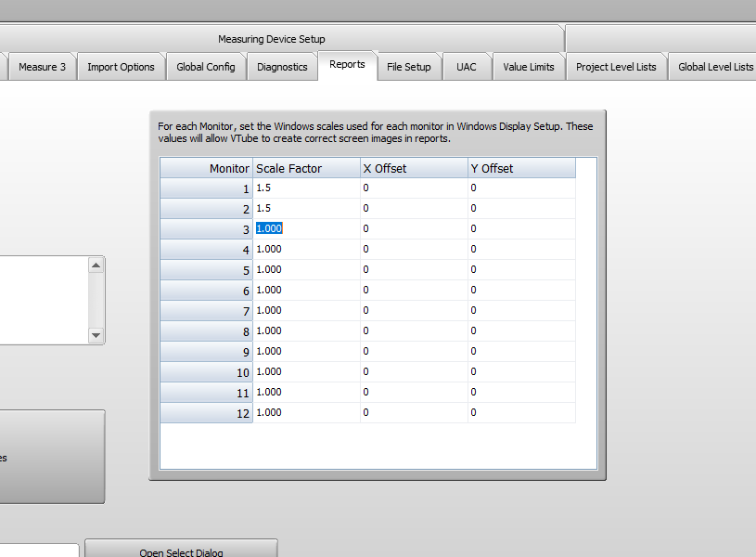Click the scroll up arrow in left list box

96,266
